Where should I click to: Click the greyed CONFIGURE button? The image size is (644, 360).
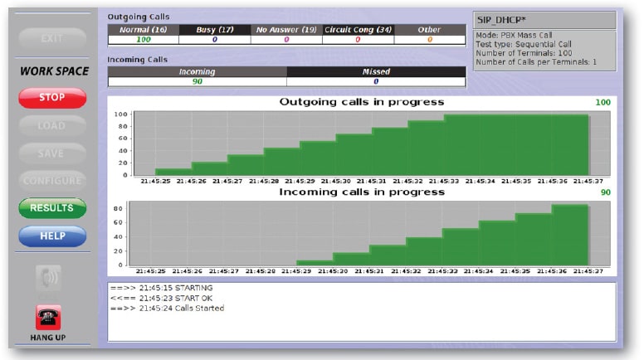point(52,181)
